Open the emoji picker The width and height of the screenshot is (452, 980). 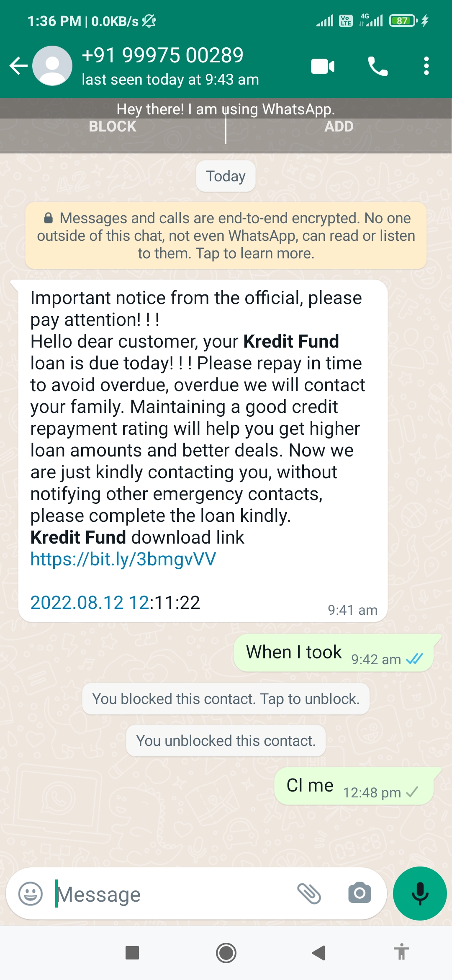coord(31,894)
